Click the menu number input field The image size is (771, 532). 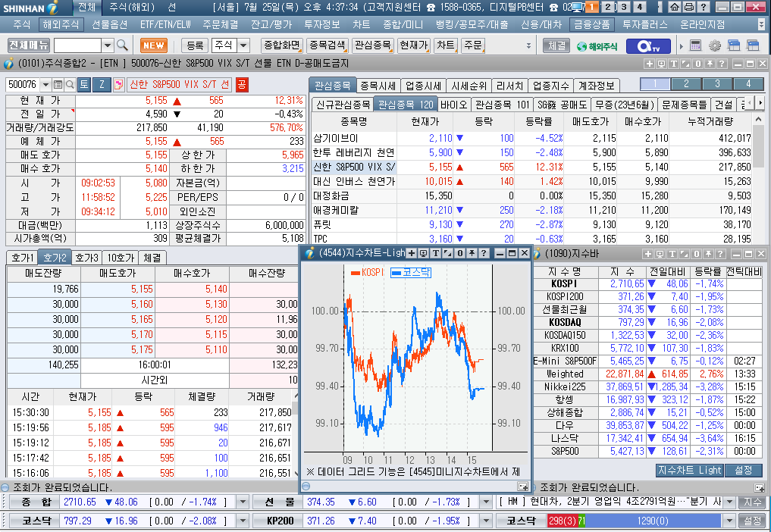pyautogui.click(x=77, y=45)
